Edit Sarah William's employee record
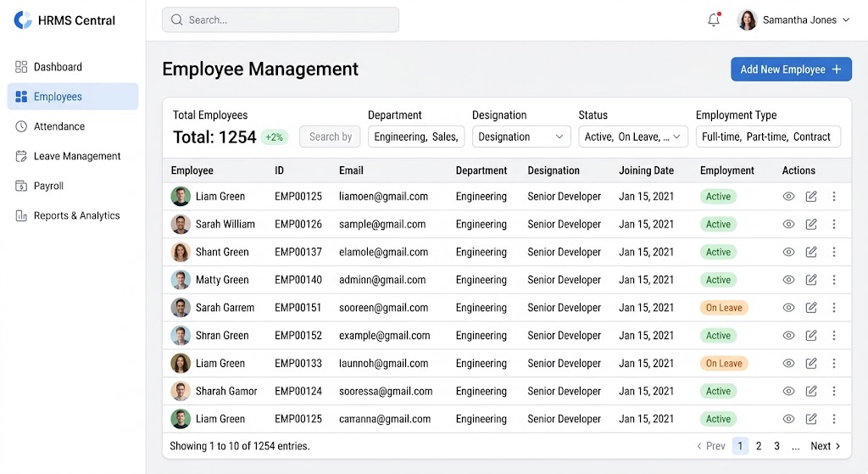868x474 pixels. click(x=811, y=224)
